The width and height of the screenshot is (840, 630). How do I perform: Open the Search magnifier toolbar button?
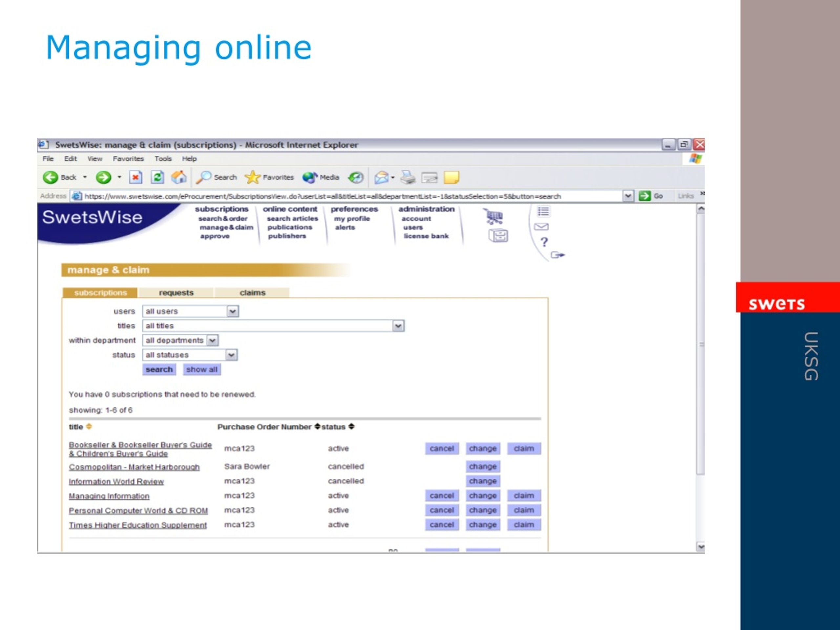tap(216, 177)
